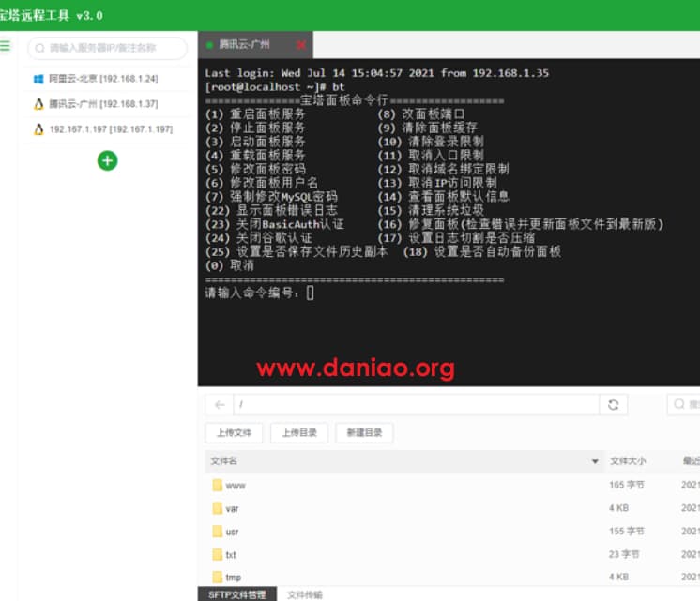Click the green add server plus button
This screenshot has width=700, height=601.
108,160
